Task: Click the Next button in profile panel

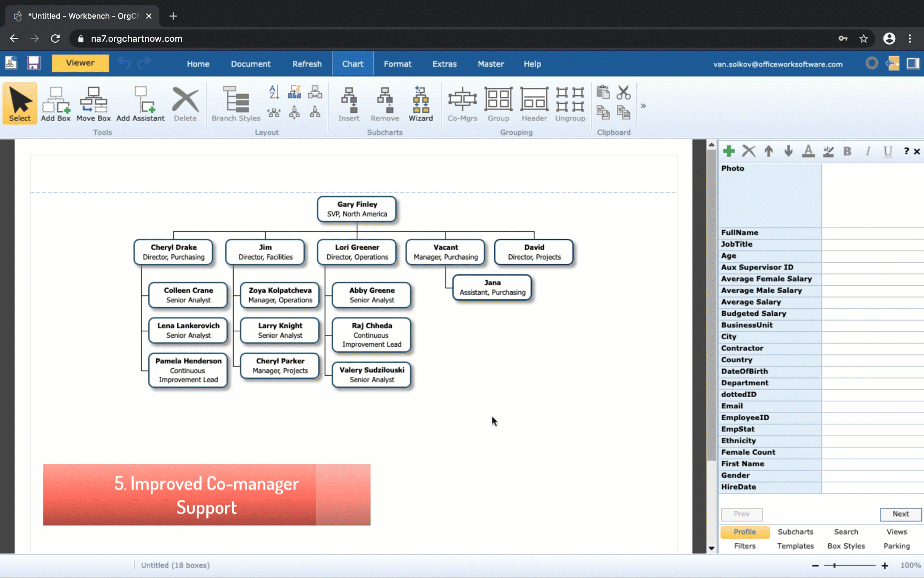Action: coord(900,514)
